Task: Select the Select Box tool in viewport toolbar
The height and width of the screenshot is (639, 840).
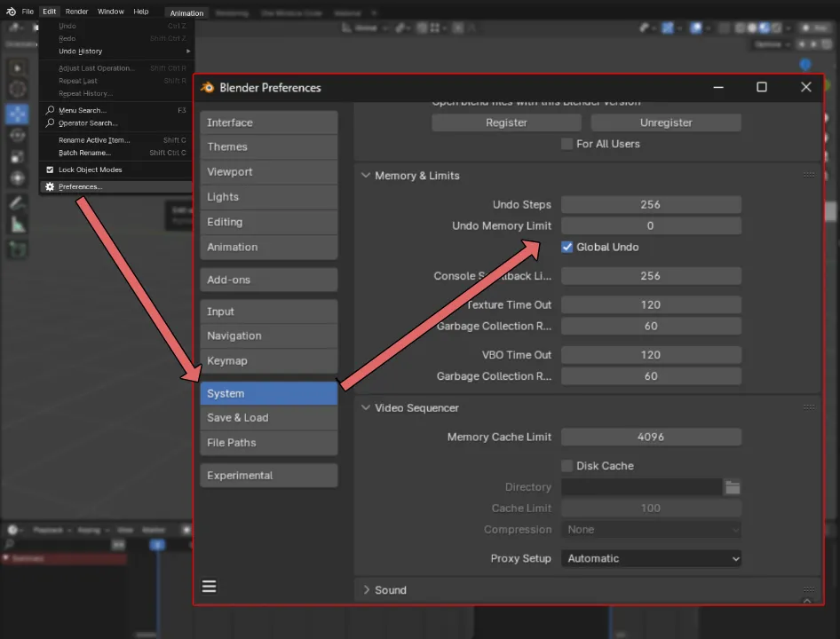Action: point(17,68)
